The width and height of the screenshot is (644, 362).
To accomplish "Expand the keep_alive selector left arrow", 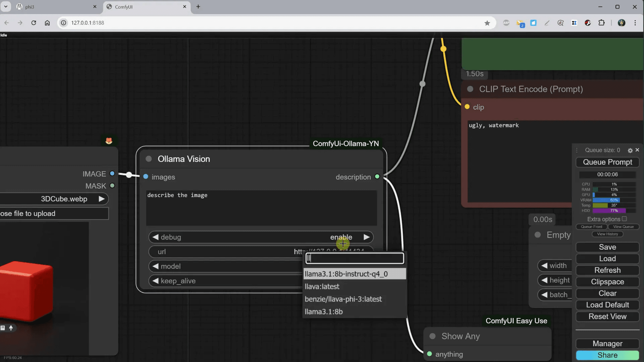I will point(155,281).
